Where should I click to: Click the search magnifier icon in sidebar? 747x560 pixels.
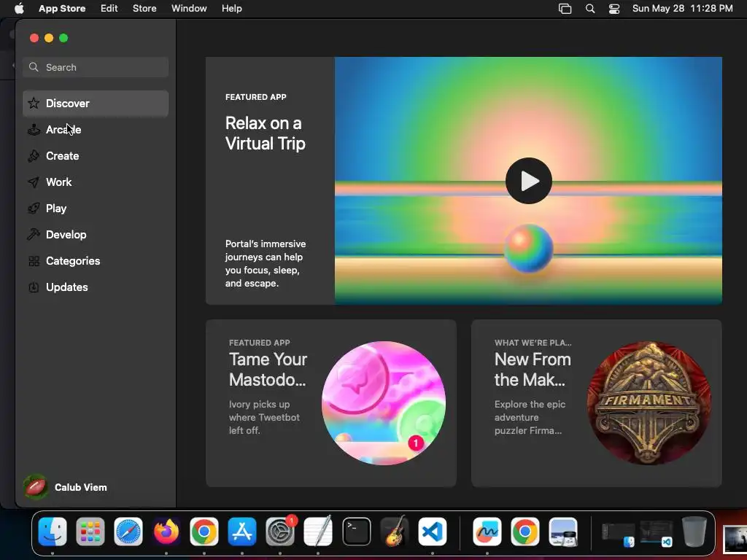click(34, 67)
